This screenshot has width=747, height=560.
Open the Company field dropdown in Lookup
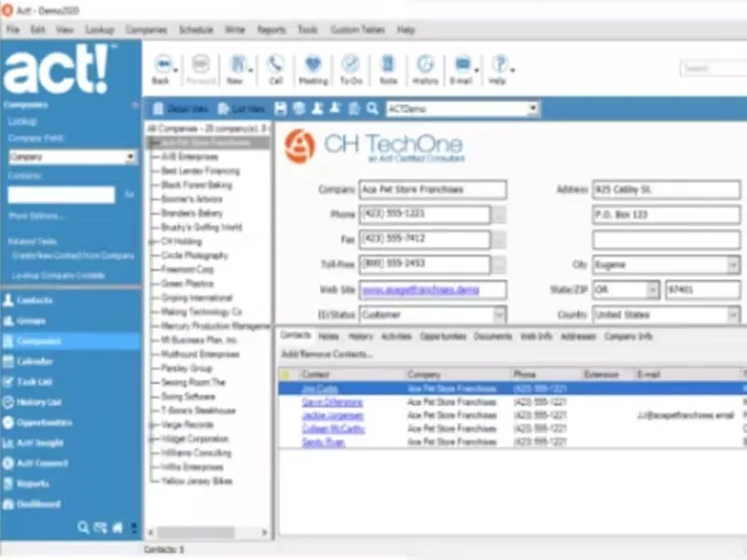(131, 158)
